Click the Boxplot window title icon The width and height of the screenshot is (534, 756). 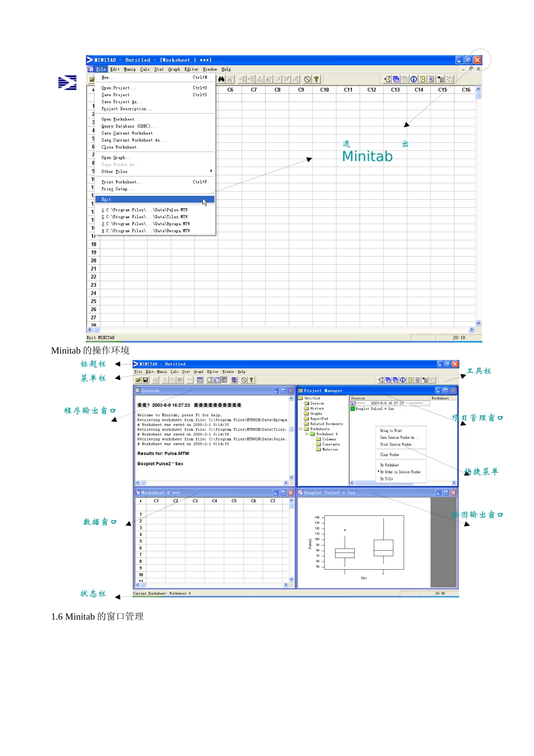tap(301, 493)
